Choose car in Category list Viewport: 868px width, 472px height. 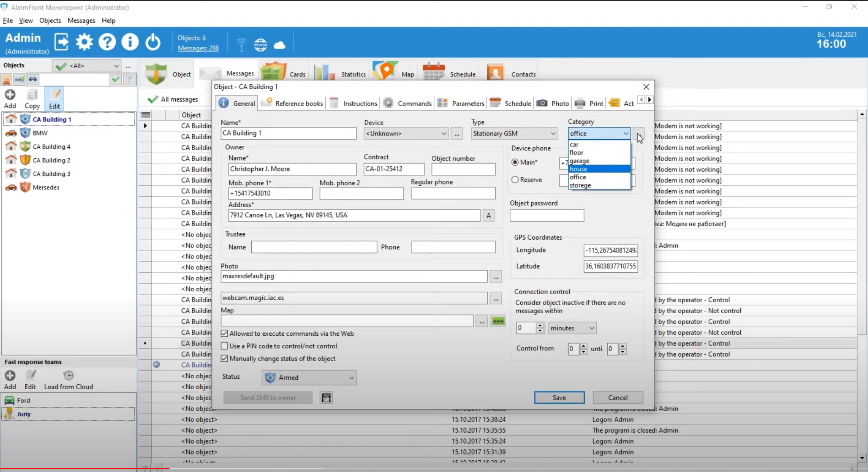click(x=599, y=144)
